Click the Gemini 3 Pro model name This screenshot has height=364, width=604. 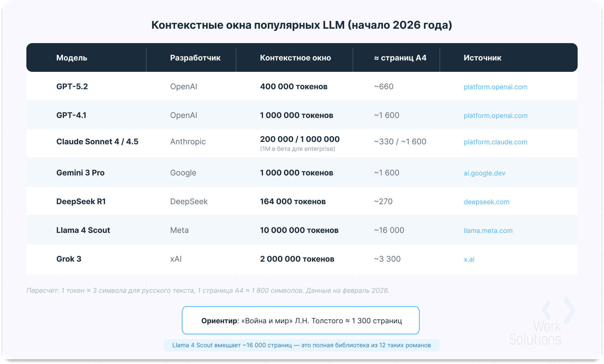pos(80,173)
